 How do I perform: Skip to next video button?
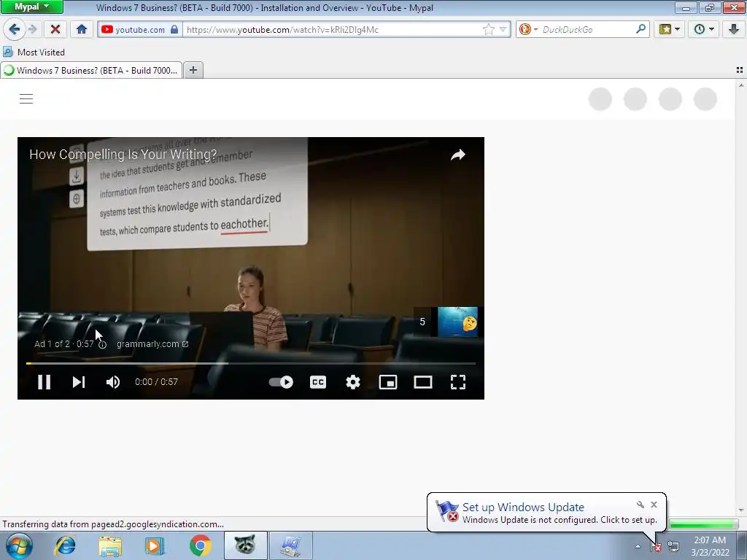[79, 382]
